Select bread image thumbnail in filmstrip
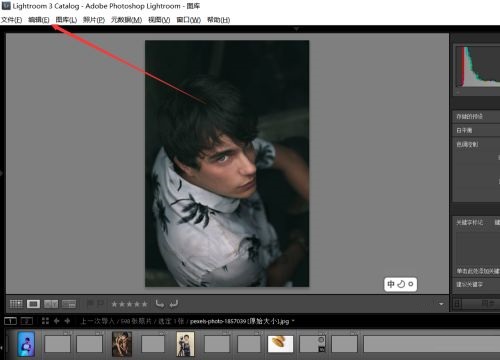Viewport: 500px width, 360px height. pos(281,344)
